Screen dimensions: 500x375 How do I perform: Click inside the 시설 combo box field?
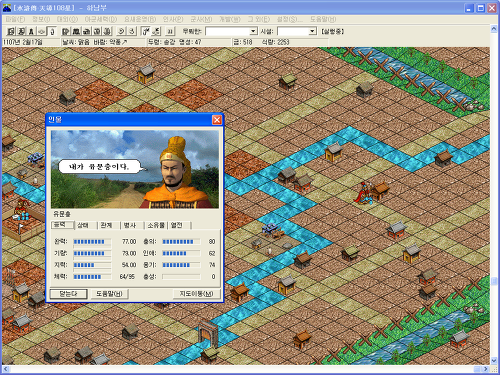point(293,31)
